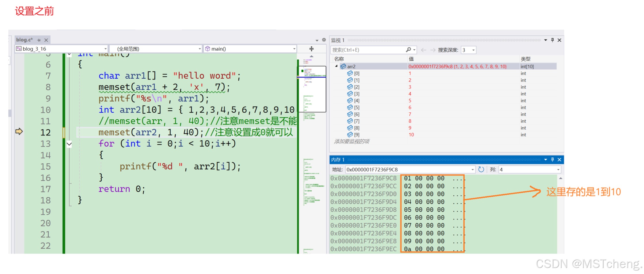Close the 内存 1 panel
The image size is (644, 274).
[x=559, y=160]
